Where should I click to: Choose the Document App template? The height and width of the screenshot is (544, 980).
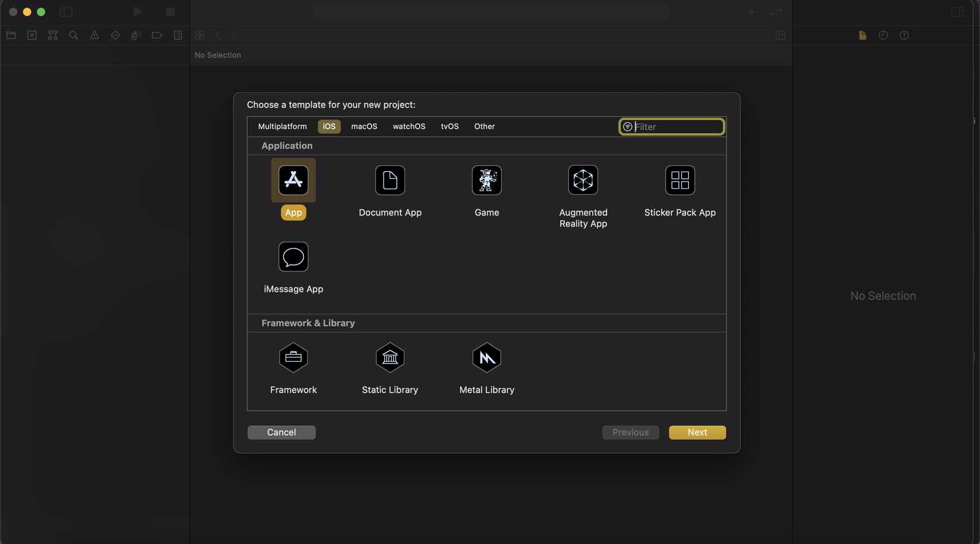tap(390, 180)
